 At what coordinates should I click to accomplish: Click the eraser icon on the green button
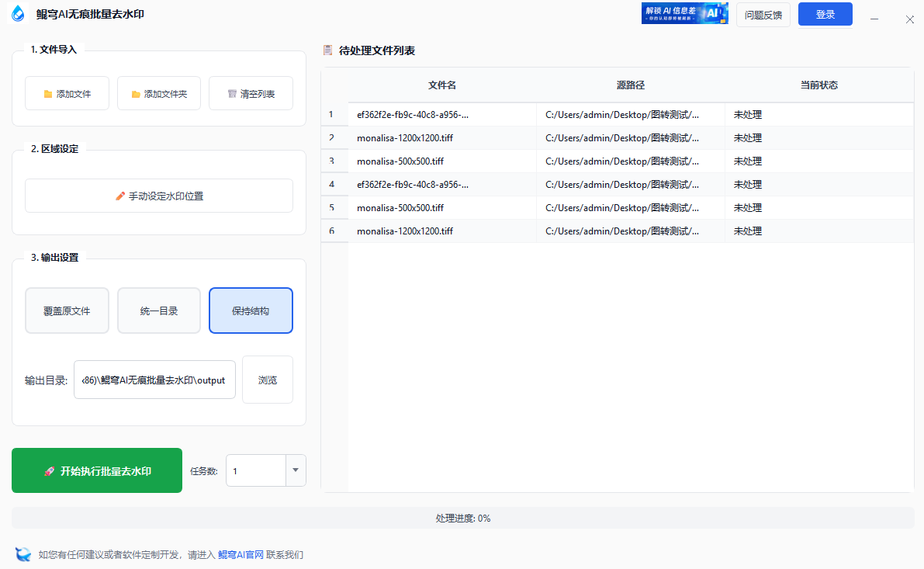(49, 470)
